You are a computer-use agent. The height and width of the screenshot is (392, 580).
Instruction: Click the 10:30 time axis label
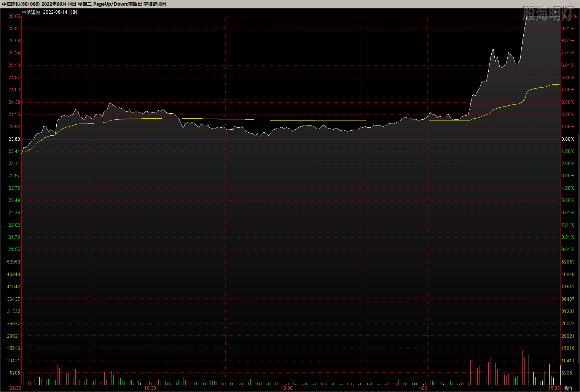pos(150,388)
